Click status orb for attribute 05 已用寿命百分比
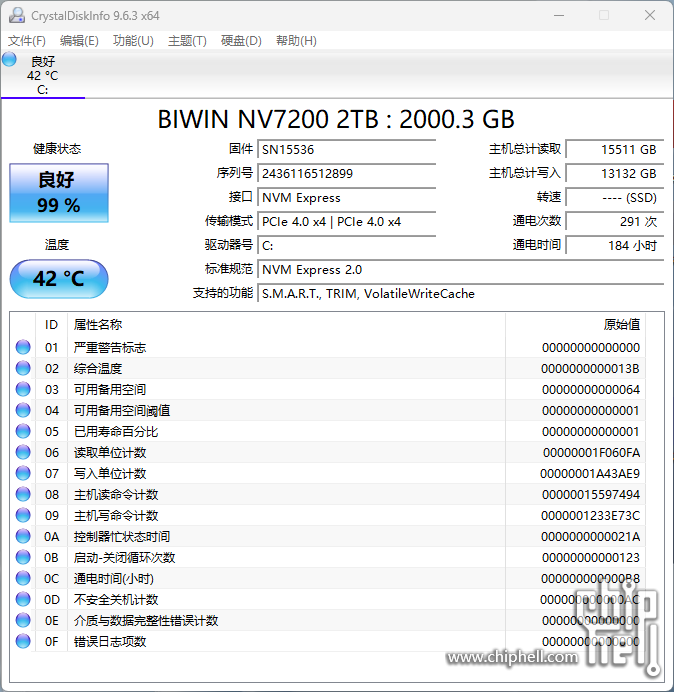 [x=23, y=431]
